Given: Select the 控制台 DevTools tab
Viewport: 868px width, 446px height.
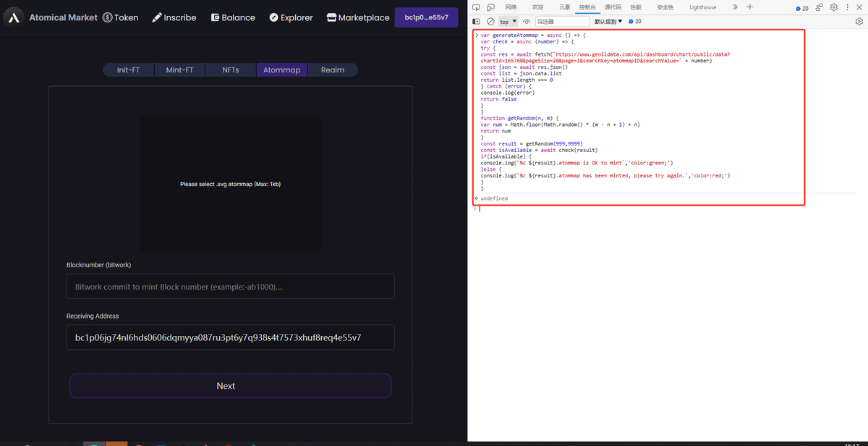Looking at the screenshot, I should coord(587,7).
